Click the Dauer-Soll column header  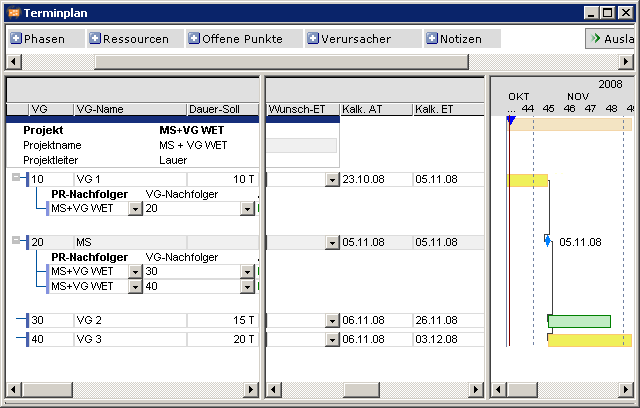222,109
